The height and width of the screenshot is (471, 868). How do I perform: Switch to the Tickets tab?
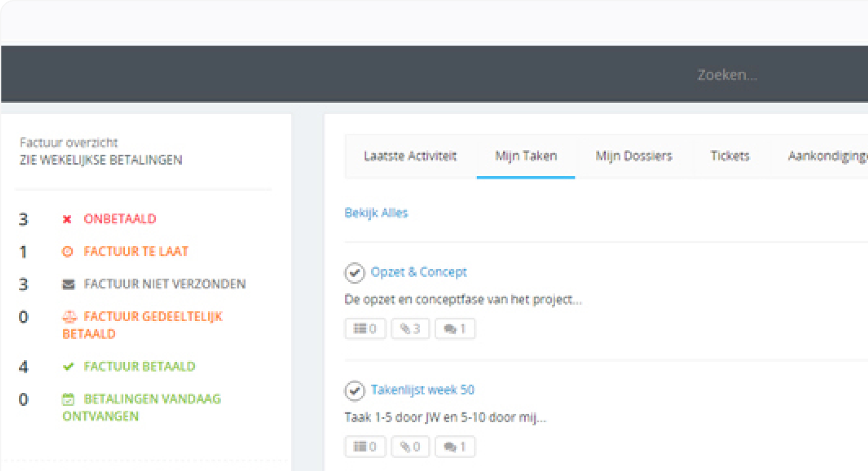730,156
